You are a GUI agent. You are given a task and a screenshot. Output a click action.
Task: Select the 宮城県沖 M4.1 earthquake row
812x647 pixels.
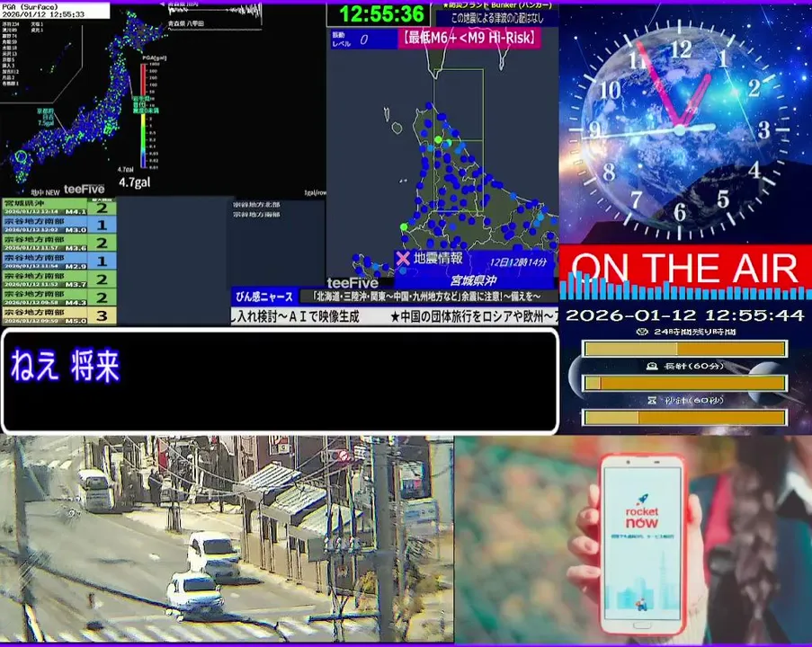click(x=59, y=207)
